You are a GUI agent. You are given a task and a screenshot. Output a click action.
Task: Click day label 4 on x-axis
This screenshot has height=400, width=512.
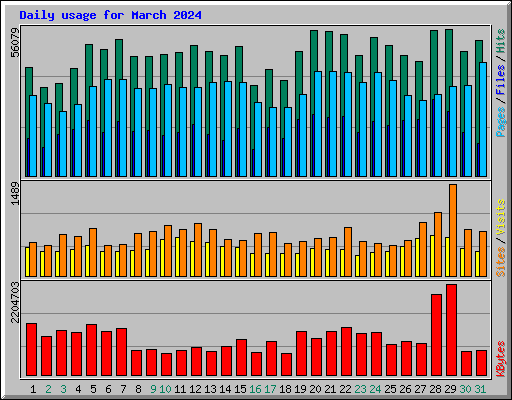click(x=78, y=389)
